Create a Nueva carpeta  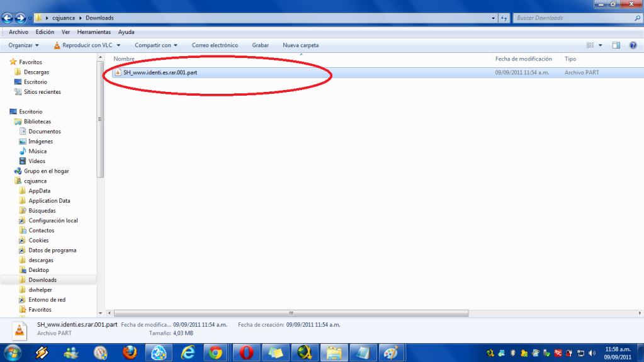click(x=301, y=45)
